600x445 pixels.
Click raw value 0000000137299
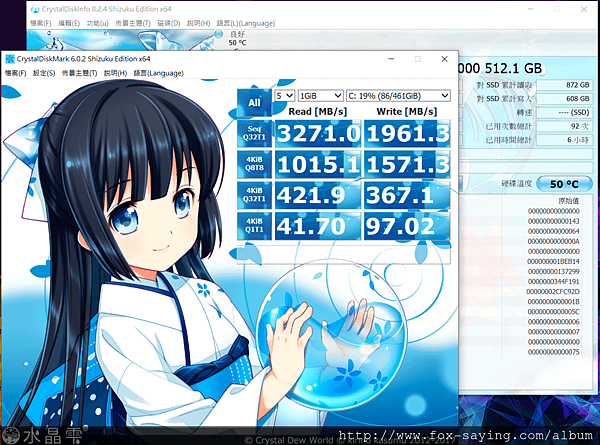tap(553, 271)
